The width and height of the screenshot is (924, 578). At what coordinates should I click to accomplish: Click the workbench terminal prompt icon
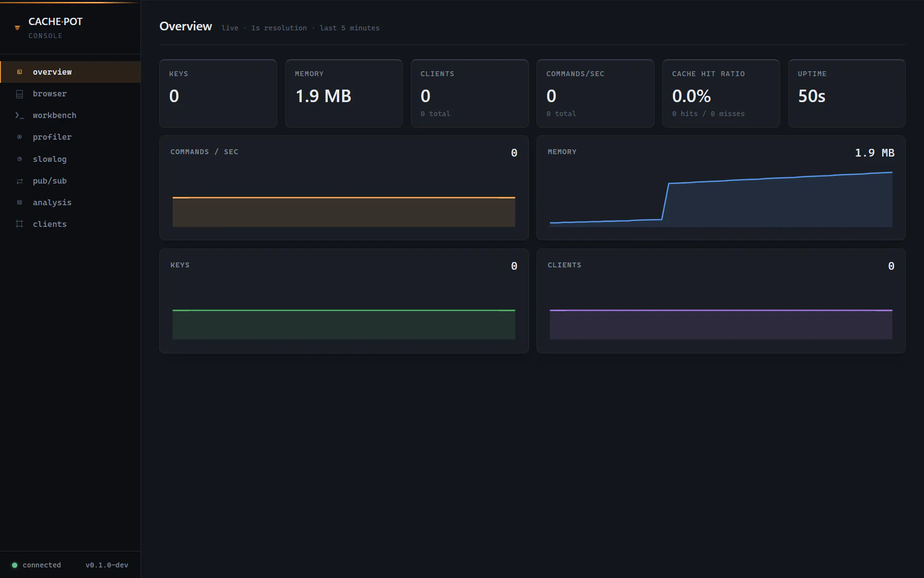pyautogui.click(x=20, y=116)
